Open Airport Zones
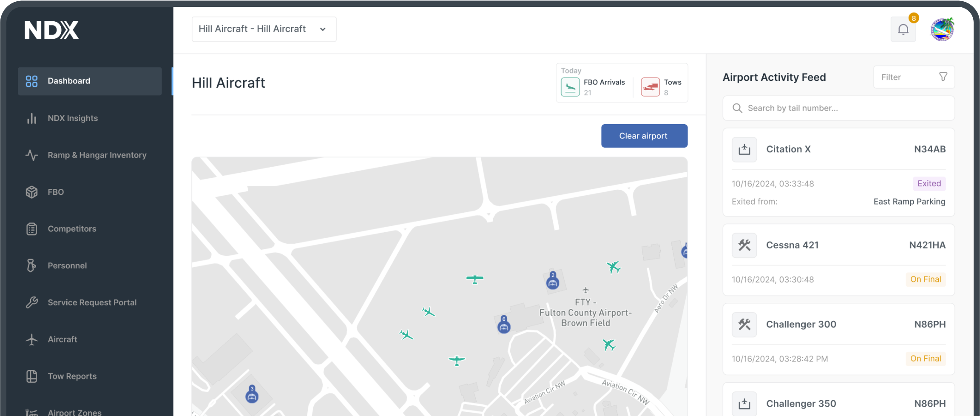 74,412
